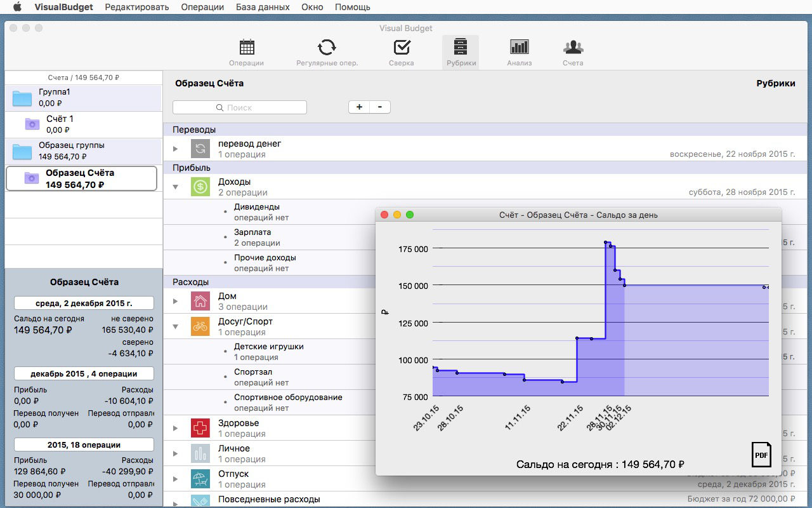The width and height of the screenshot is (812, 508).
Task: Open Регулярные опер. toolbar icon
Action: click(327, 53)
